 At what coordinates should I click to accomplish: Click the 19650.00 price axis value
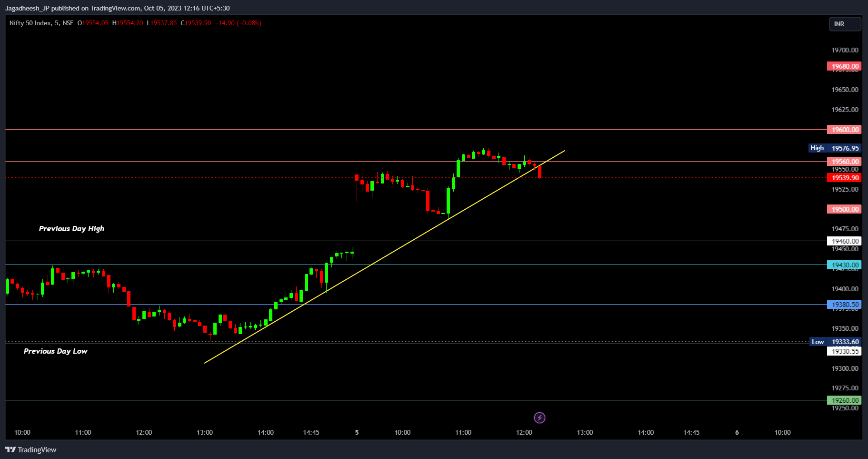tap(845, 90)
